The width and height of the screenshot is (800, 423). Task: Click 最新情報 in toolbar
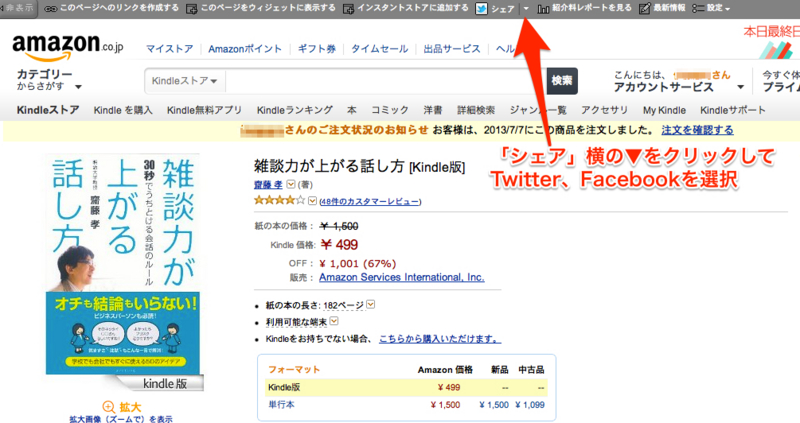click(669, 8)
